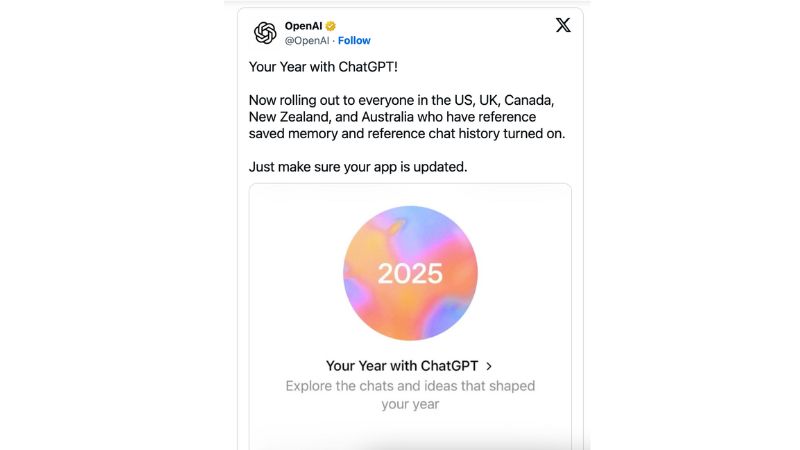This screenshot has width=800, height=450.
Task: Click the preview card area below the subtitle
Action: click(x=410, y=428)
